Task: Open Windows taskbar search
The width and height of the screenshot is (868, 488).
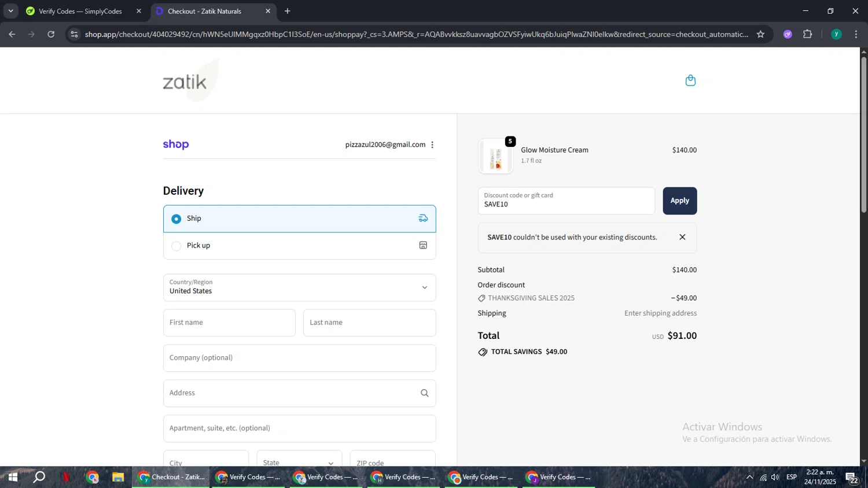Action: point(39,477)
